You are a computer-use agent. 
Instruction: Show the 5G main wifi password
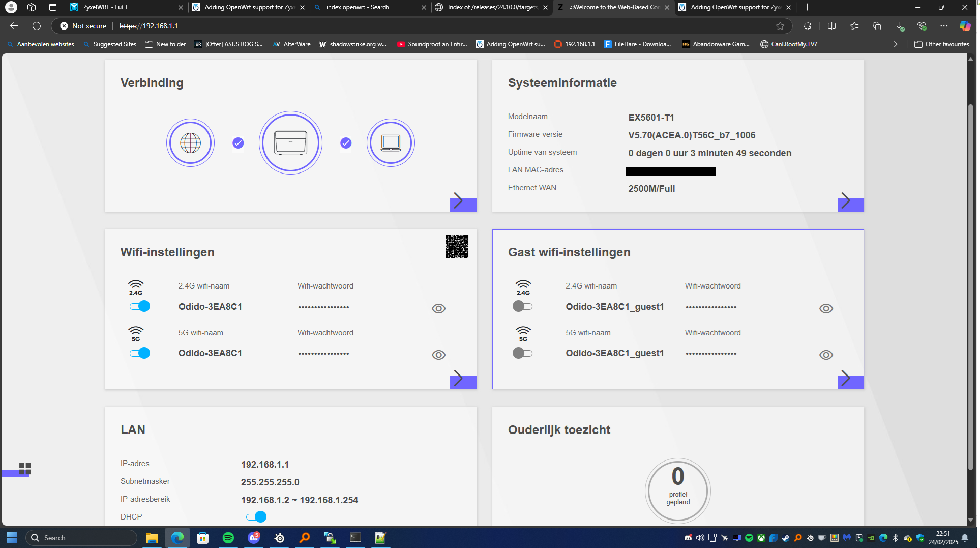click(x=438, y=355)
